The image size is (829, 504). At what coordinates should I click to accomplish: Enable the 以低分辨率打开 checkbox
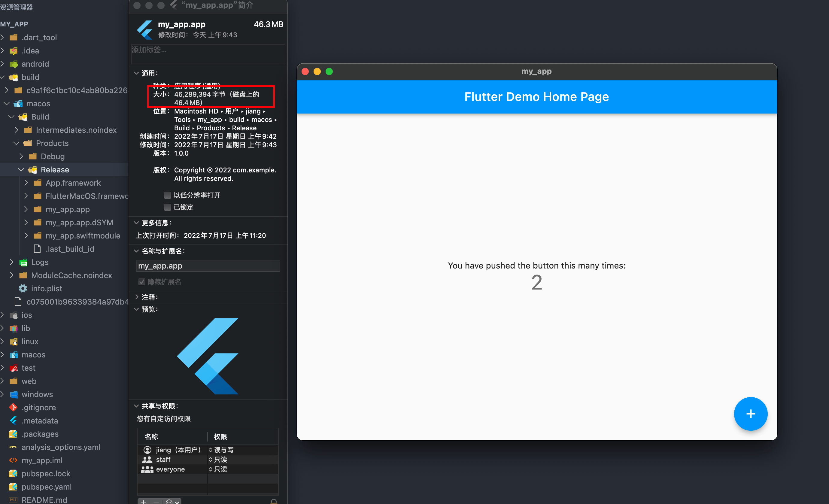[168, 195]
